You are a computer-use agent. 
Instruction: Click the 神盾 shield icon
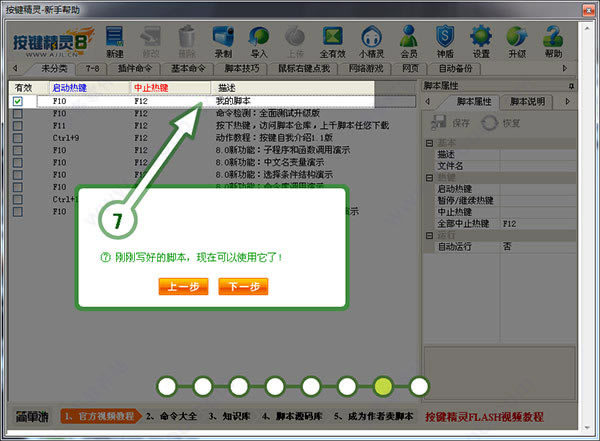(x=445, y=41)
